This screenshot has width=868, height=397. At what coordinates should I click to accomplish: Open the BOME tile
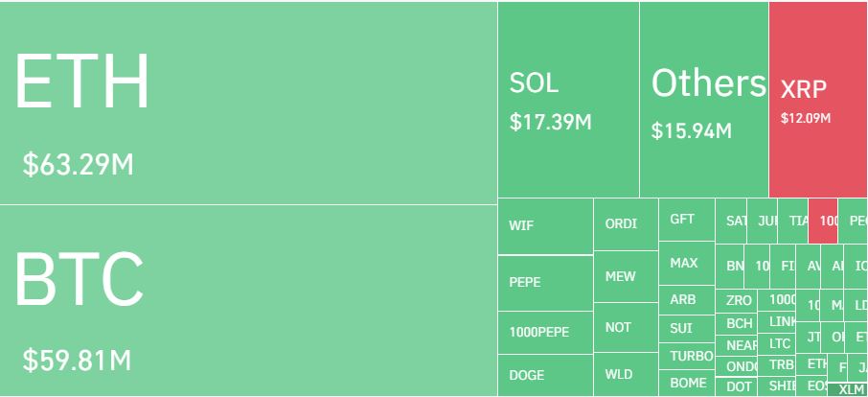click(686, 384)
